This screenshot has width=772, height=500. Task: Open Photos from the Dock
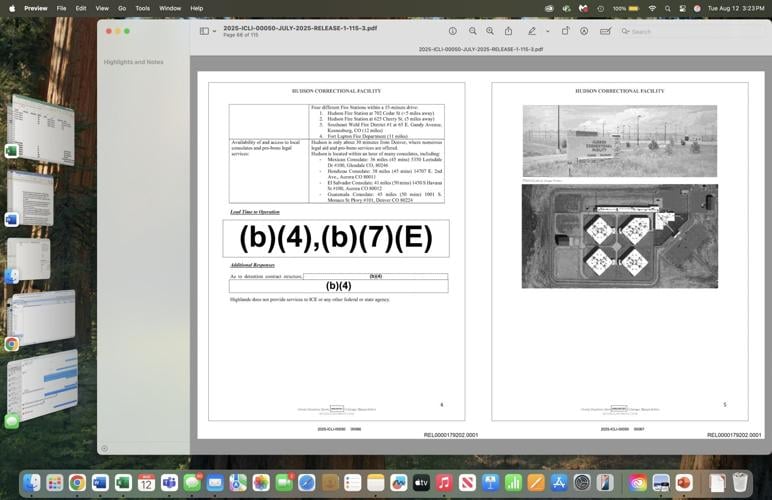[261, 483]
